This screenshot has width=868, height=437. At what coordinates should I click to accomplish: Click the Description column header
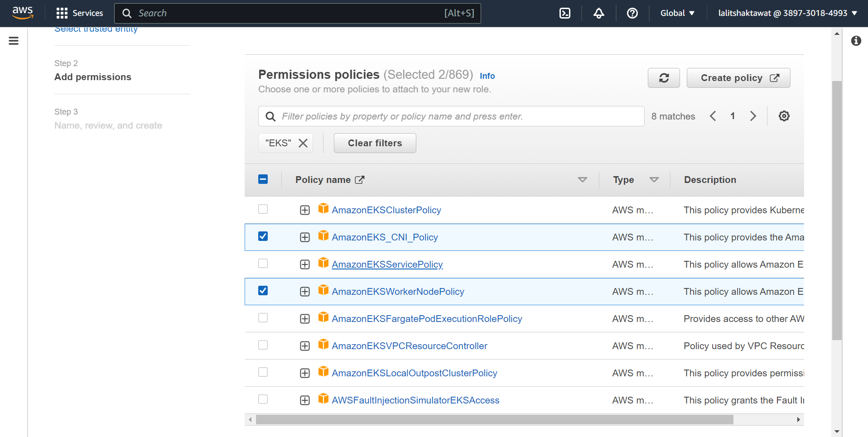coord(710,180)
